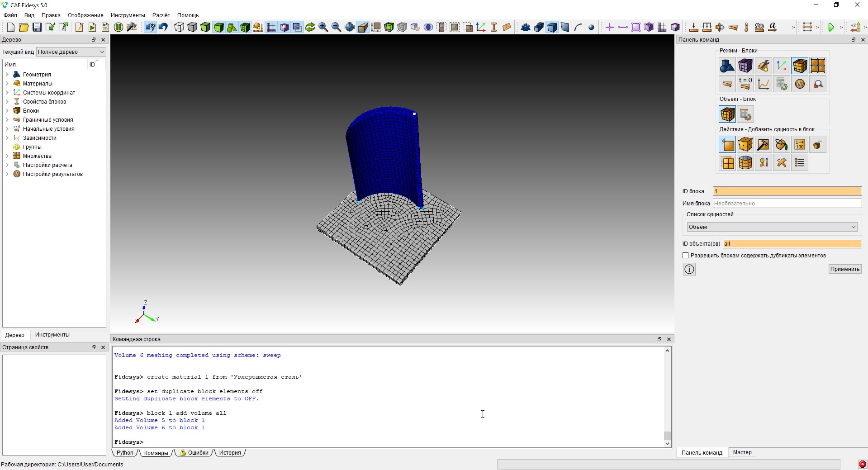Save using the floppy disk icon
The height and width of the screenshot is (470, 868).
click(x=37, y=28)
